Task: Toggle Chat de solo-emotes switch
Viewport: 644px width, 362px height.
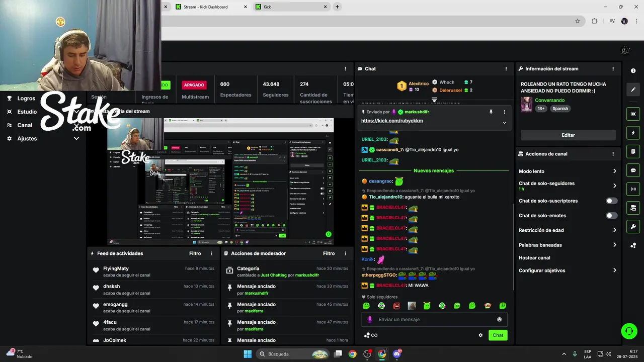Action: [611, 216]
